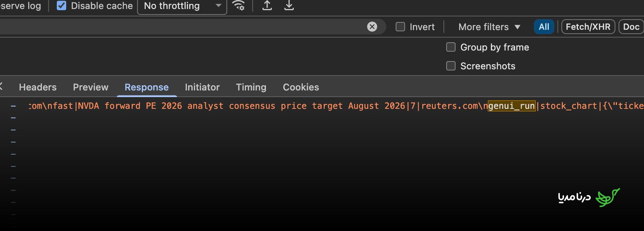Click the green bird watermark logo
This screenshot has height=231, width=644.
[x=608, y=197]
